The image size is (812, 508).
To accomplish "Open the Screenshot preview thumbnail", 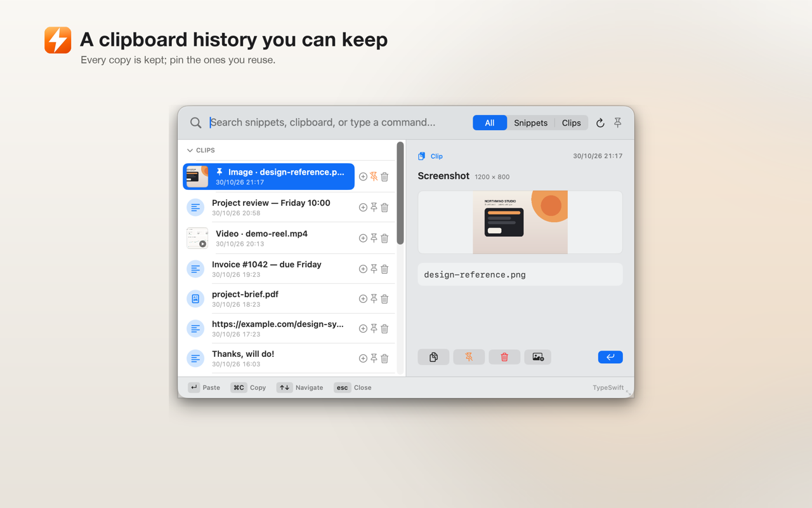I will [520, 222].
